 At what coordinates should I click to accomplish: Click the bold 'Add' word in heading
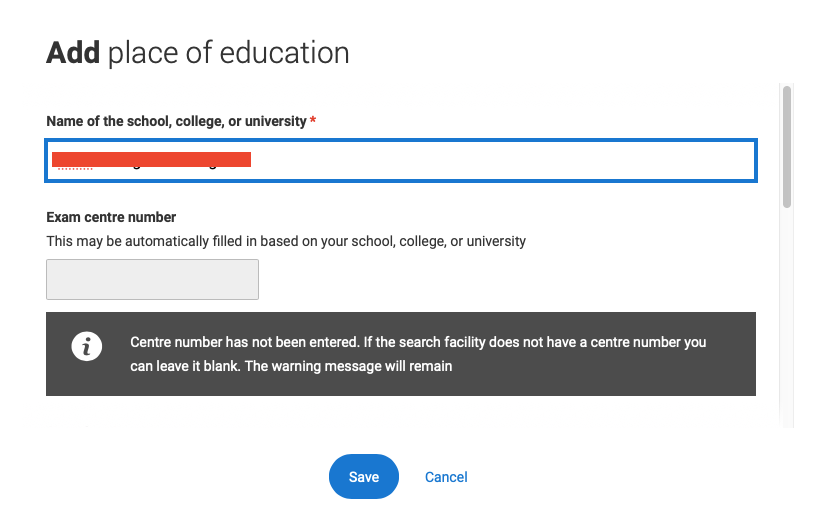[x=73, y=53]
